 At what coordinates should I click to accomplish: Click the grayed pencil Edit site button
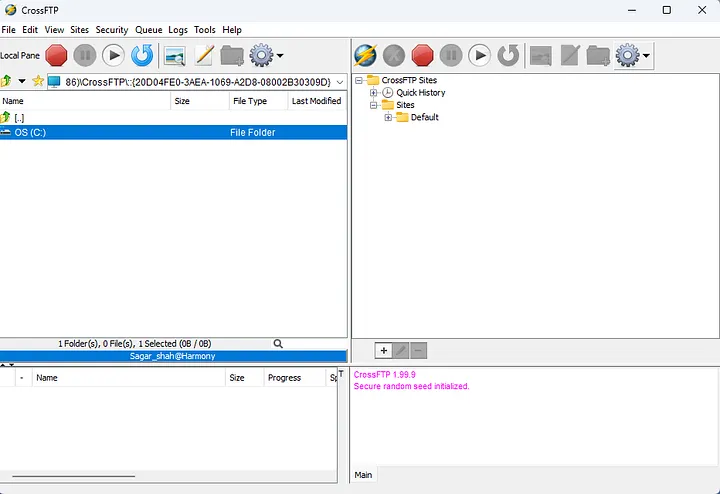(x=401, y=351)
